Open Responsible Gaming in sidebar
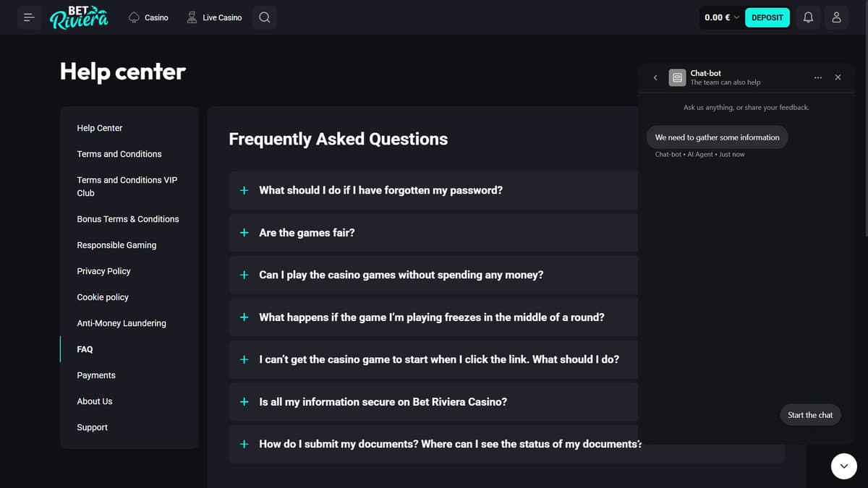The image size is (868, 488). click(x=116, y=245)
